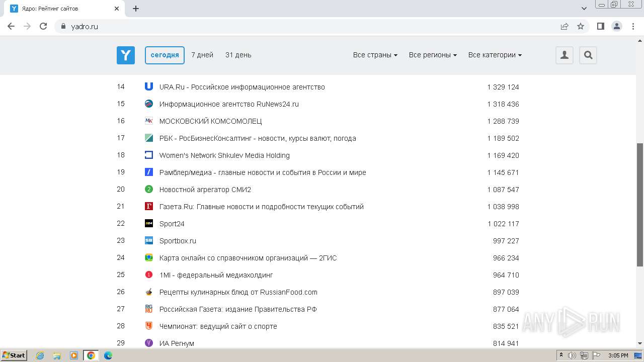Reload the page in Chrome
644x362 pixels.
click(43, 26)
